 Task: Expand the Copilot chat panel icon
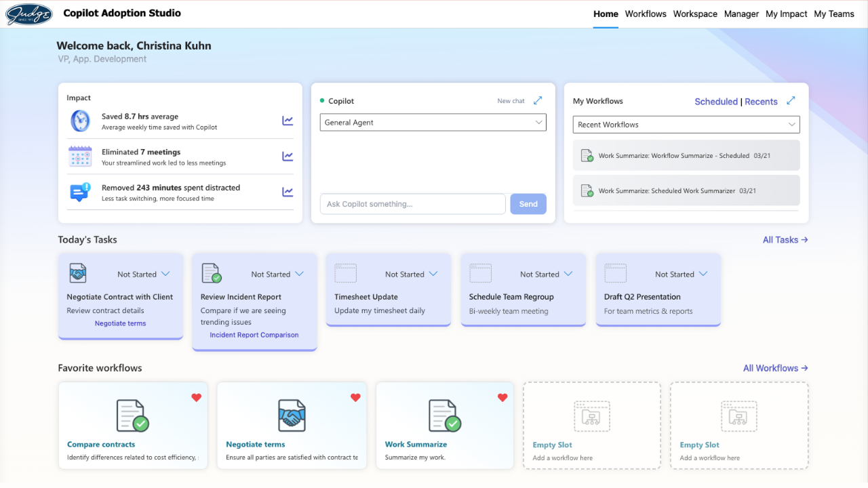pyautogui.click(x=538, y=100)
